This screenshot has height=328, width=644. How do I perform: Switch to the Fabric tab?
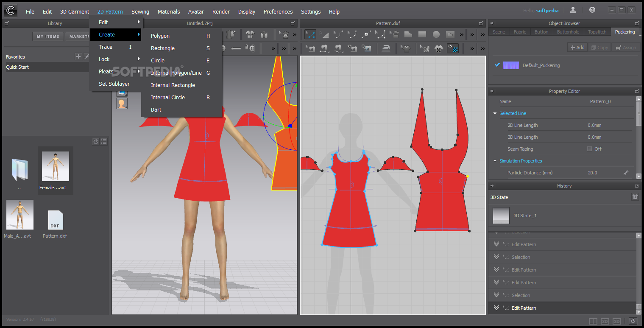coord(520,32)
